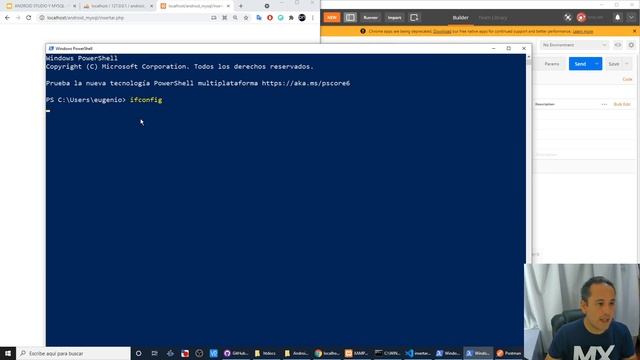640x360 pixels.
Task: Open Postman notifications bell
Action: 618,18
